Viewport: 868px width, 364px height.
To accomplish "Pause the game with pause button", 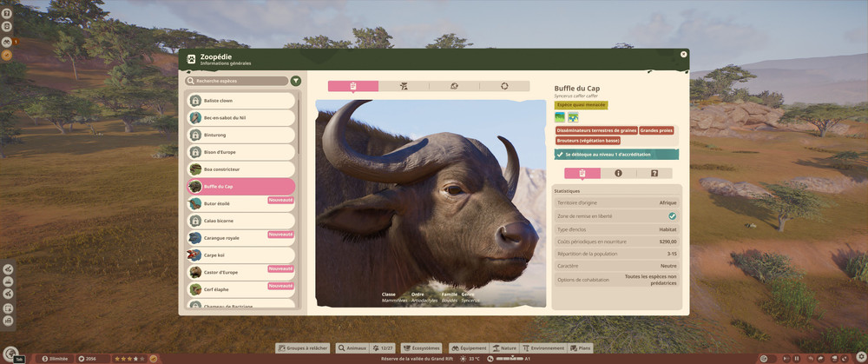I will pos(797,359).
